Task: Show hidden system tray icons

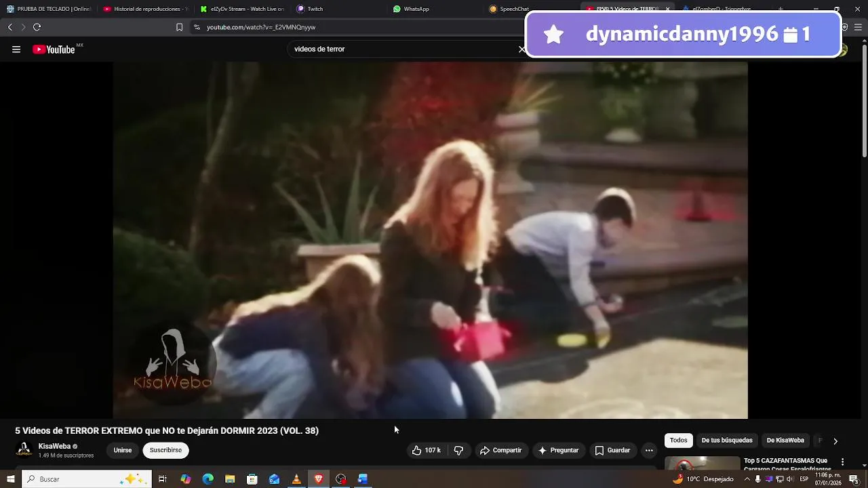Action: click(x=747, y=479)
